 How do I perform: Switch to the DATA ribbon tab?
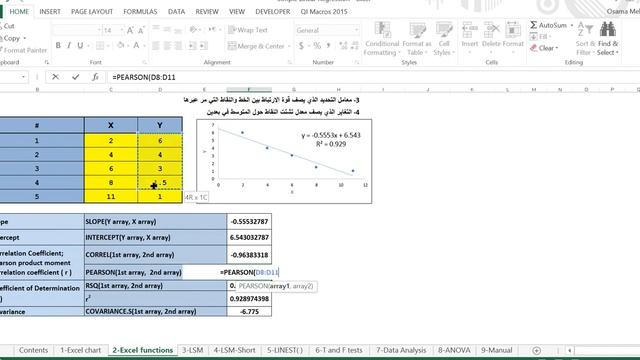coord(176,11)
